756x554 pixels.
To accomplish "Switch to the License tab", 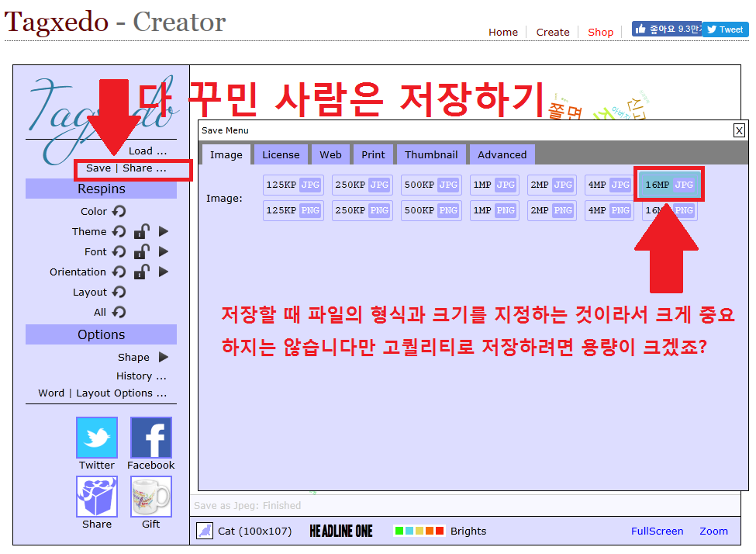I will [x=281, y=154].
